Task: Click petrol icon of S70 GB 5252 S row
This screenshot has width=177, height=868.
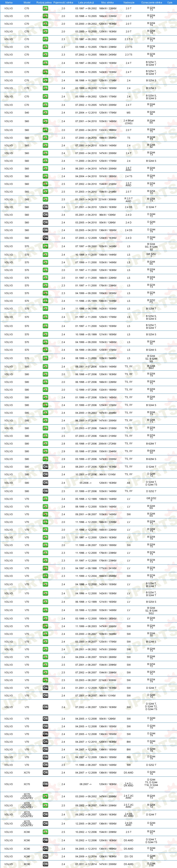Action: coord(45,255)
